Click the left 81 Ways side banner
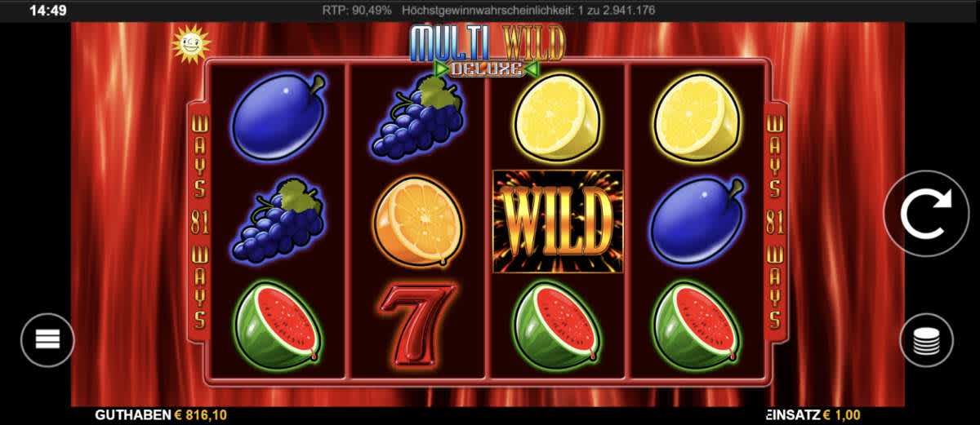 199,221
